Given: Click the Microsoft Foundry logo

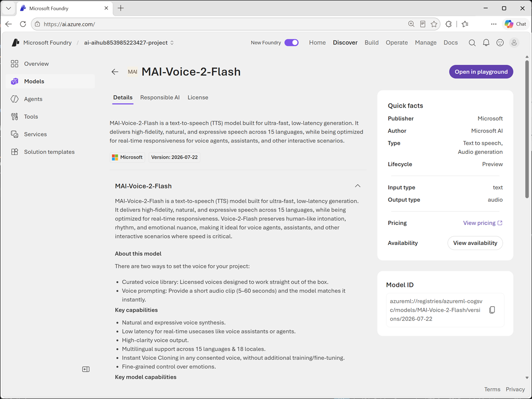Looking at the screenshot, I should (x=16, y=43).
